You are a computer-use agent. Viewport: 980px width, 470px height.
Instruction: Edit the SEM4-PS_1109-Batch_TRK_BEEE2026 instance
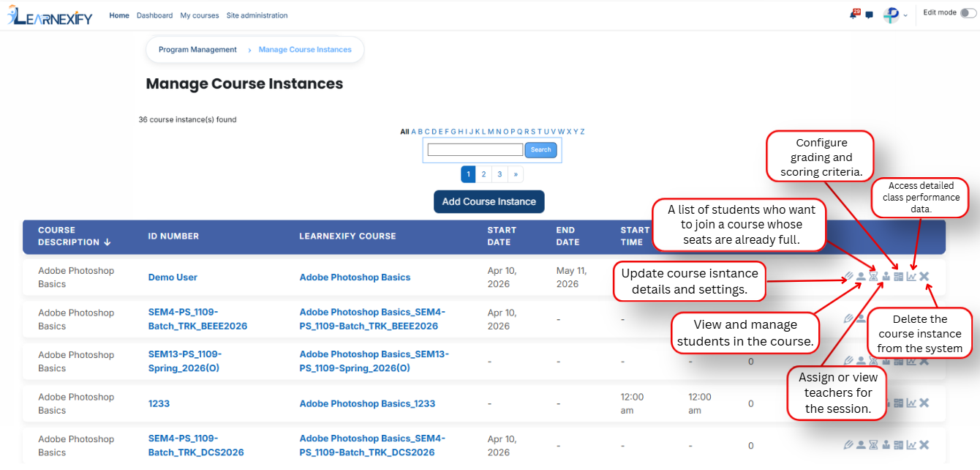(x=848, y=318)
